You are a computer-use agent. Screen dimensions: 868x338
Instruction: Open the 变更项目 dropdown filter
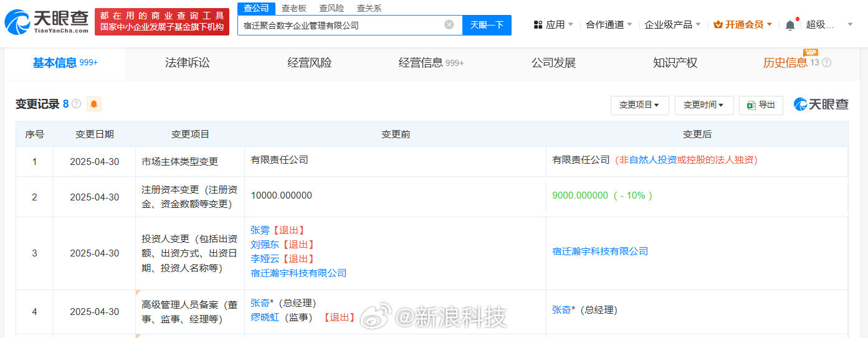639,105
